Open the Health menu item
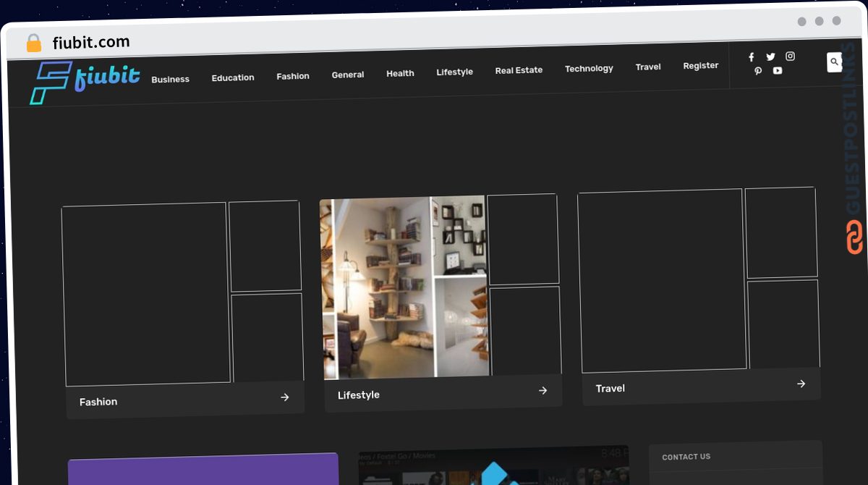 tap(400, 73)
